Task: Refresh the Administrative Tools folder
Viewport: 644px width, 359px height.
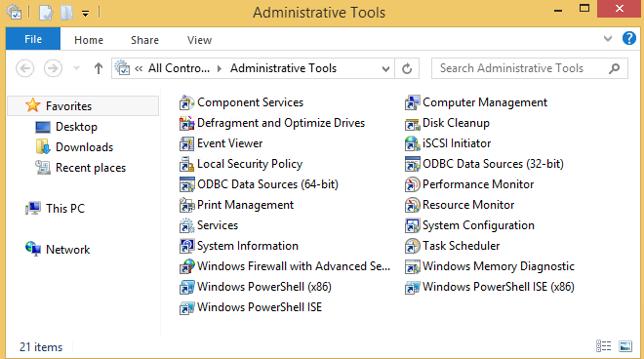Action: click(x=407, y=68)
